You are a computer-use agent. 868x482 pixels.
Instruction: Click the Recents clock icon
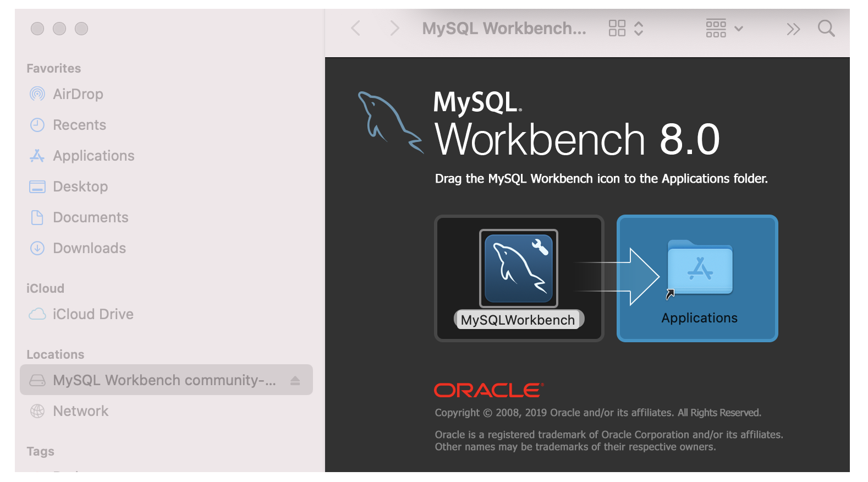pos(37,125)
